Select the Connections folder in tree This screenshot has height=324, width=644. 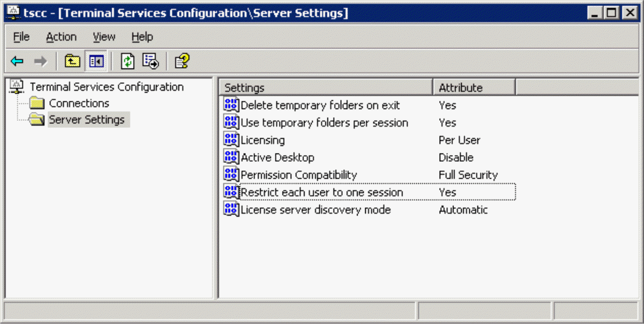79,103
